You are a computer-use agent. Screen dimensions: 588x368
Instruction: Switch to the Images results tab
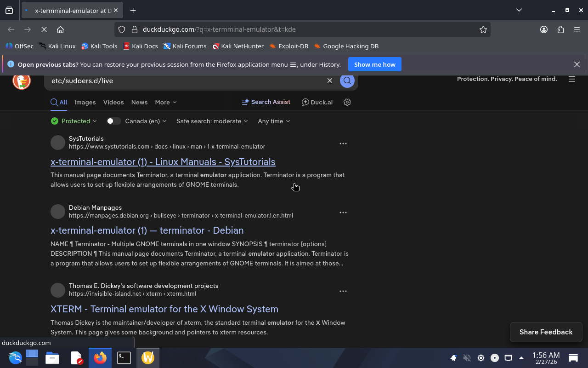click(85, 102)
